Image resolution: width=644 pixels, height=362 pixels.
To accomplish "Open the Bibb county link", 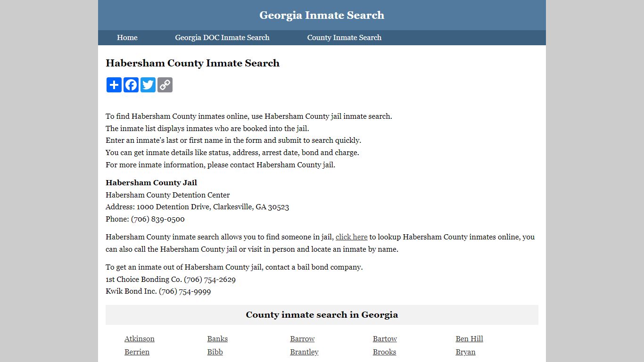I will tap(215, 352).
